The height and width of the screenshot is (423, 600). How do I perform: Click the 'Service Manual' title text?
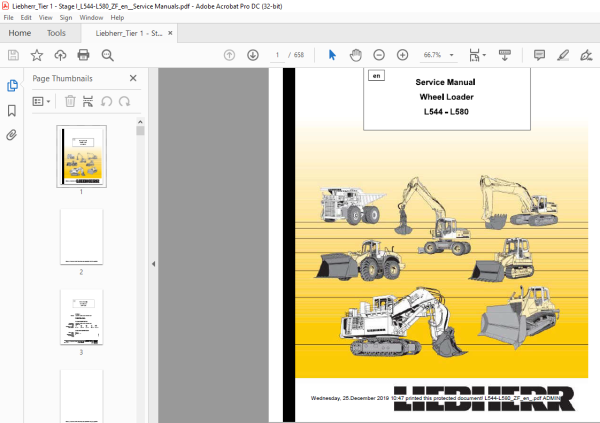pos(445,82)
